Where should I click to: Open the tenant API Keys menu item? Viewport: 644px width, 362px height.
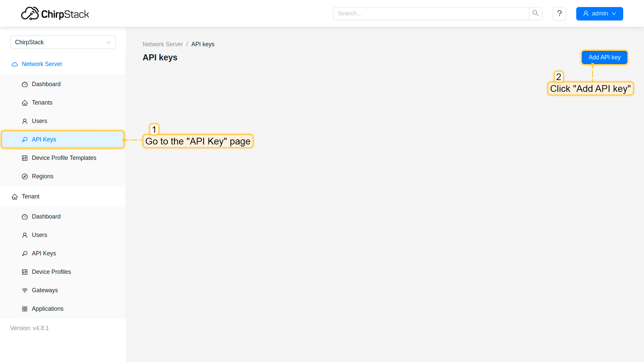tap(44, 253)
